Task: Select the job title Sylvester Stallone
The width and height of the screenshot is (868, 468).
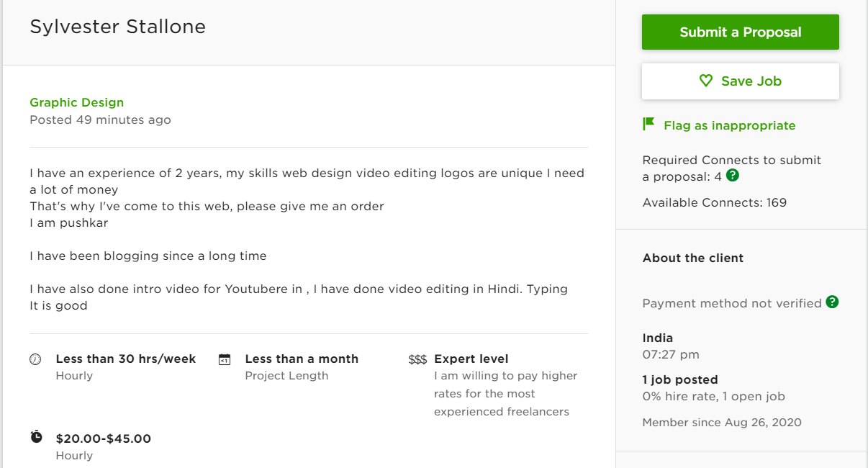Action: [x=117, y=27]
